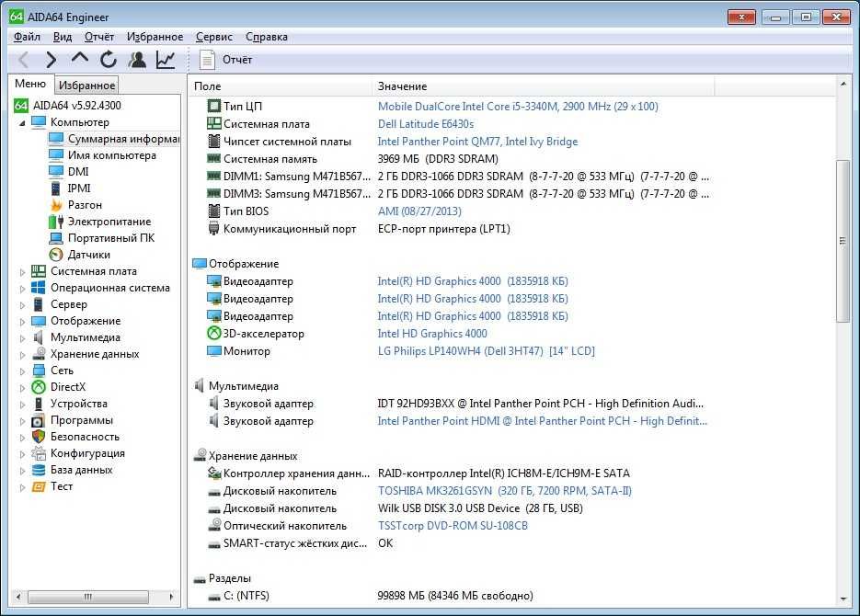The height and width of the screenshot is (616, 860).
Task: Select the Разгон flame icon
Action: pos(56,205)
